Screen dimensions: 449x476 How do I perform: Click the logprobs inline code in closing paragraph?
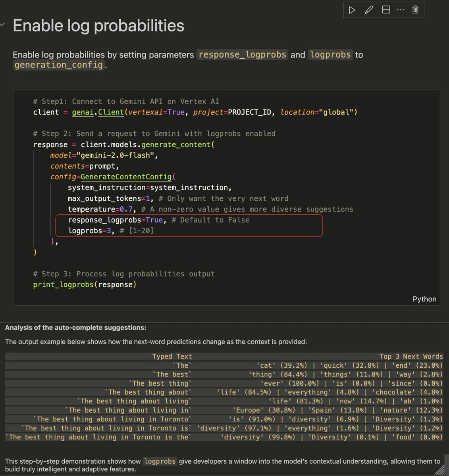point(160,461)
